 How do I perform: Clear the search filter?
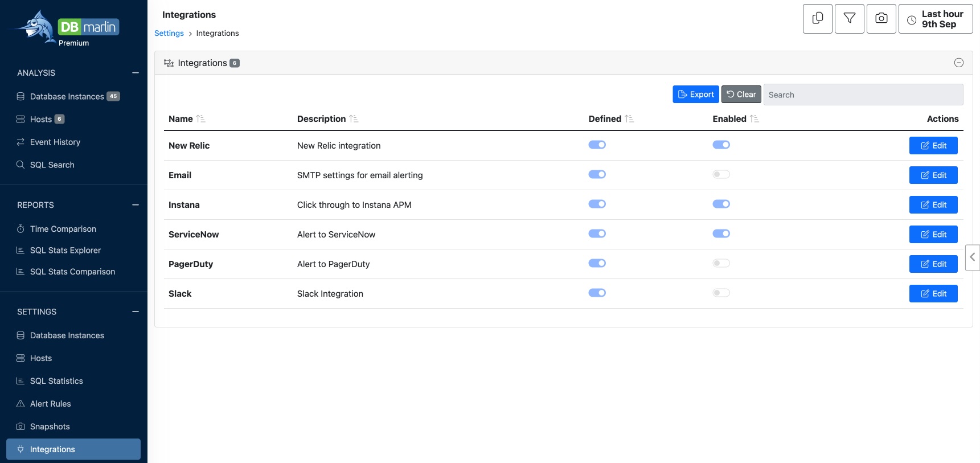coord(741,94)
